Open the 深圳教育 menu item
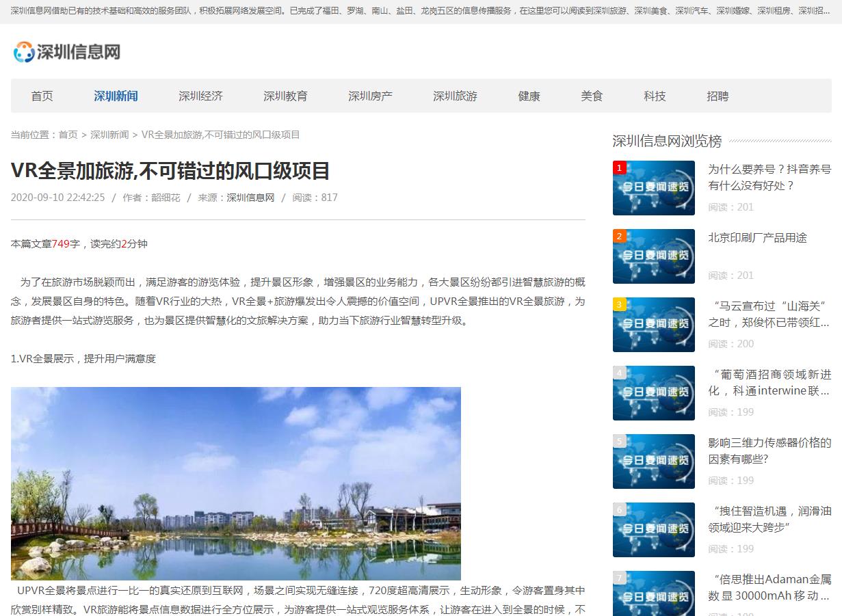The image size is (842, 616). pos(285,96)
